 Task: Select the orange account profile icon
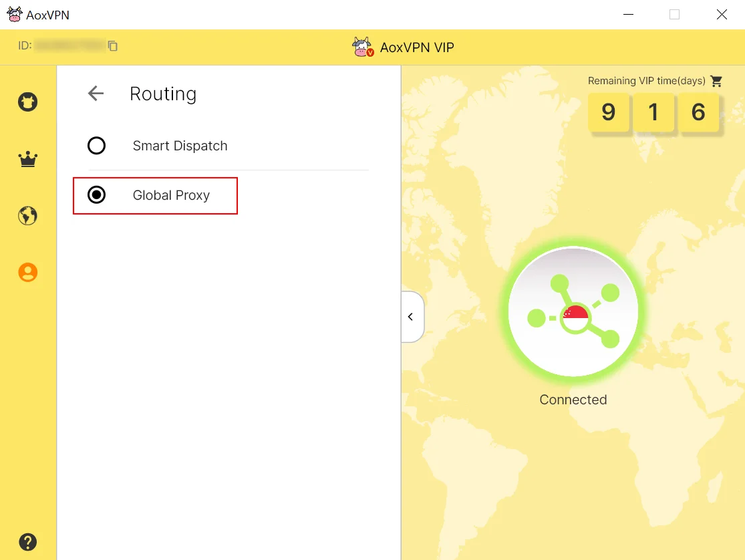click(27, 272)
